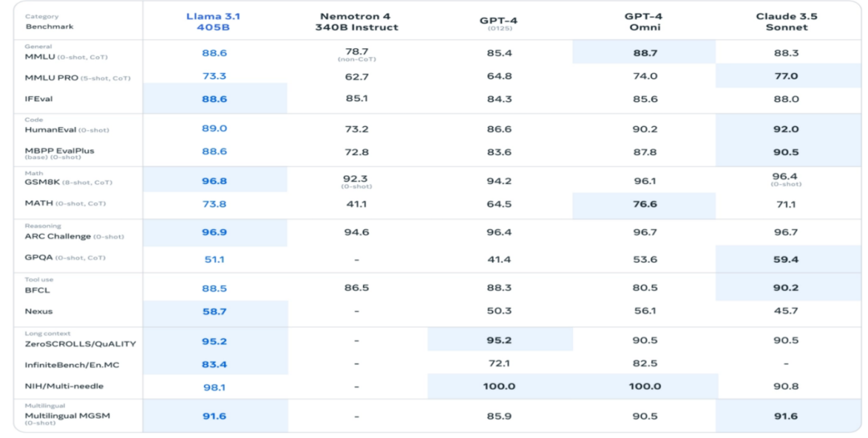
Task: Click the Llama 3.1 405B column header
Action: (x=213, y=22)
